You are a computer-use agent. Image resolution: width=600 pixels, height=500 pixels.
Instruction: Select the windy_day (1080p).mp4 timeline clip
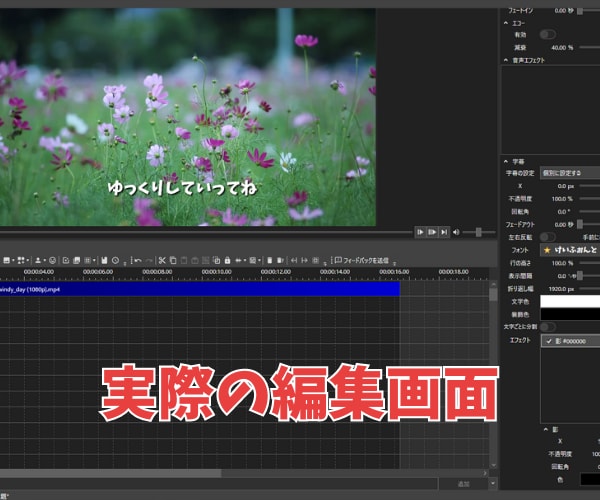tap(199, 290)
